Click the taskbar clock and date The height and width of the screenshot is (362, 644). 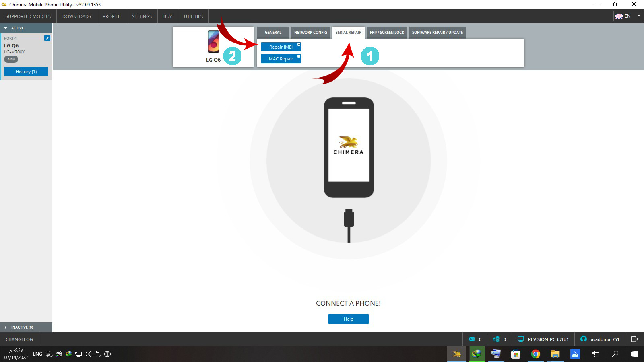[x=16, y=354]
